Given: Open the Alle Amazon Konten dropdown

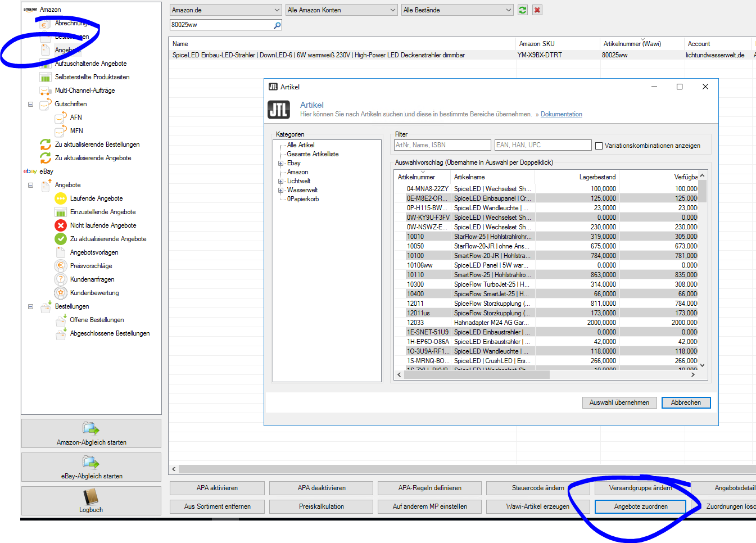Looking at the screenshot, I should coord(342,10).
